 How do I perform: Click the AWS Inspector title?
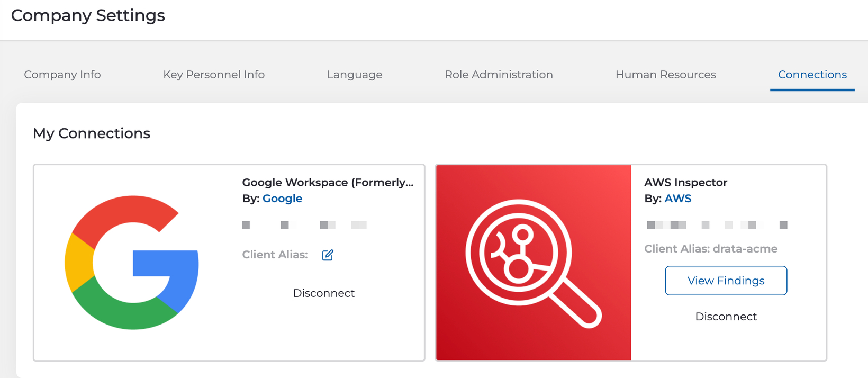(686, 183)
